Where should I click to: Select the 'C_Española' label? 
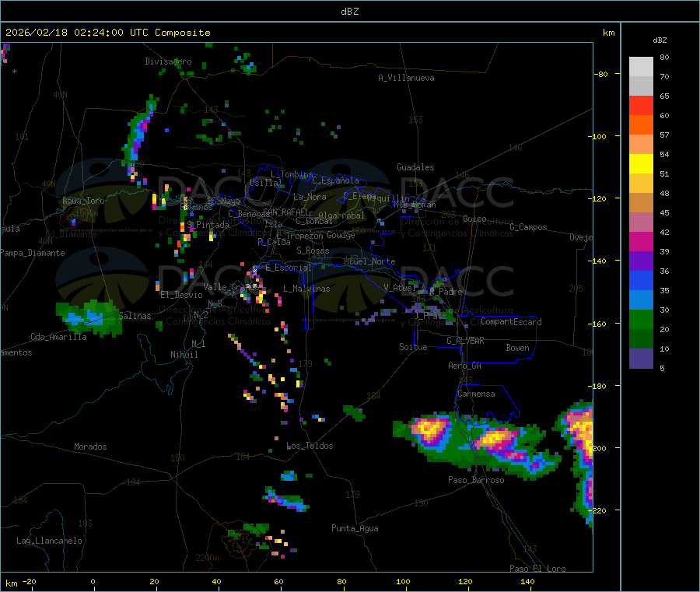coord(335,180)
